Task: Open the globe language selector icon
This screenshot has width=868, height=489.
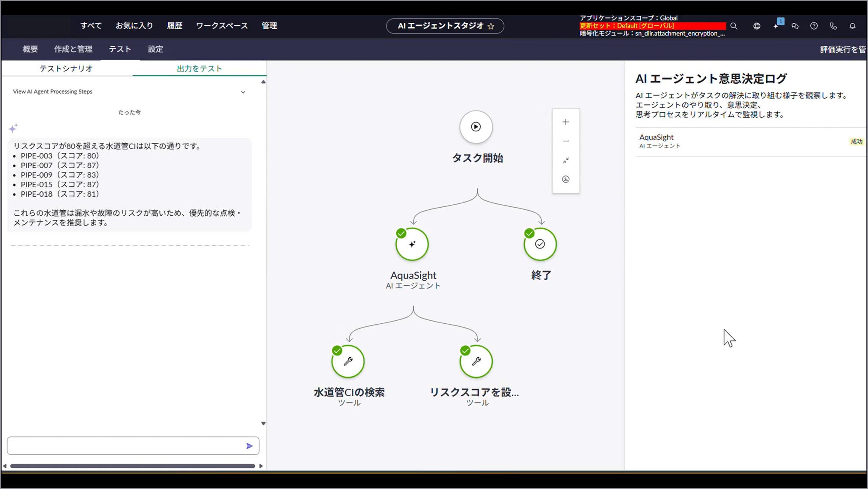Action: pos(757,26)
